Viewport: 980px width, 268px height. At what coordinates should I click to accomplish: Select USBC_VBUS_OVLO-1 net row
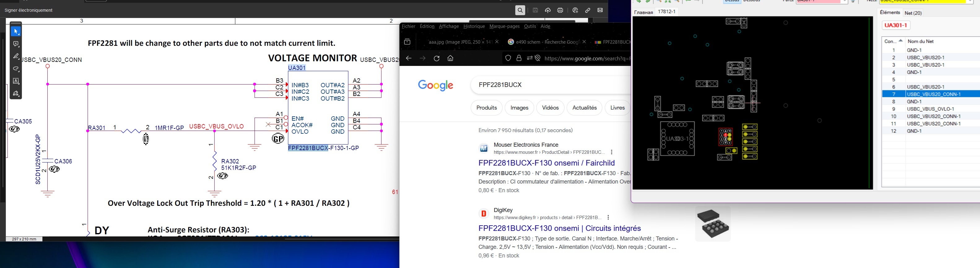click(x=931, y=109)
